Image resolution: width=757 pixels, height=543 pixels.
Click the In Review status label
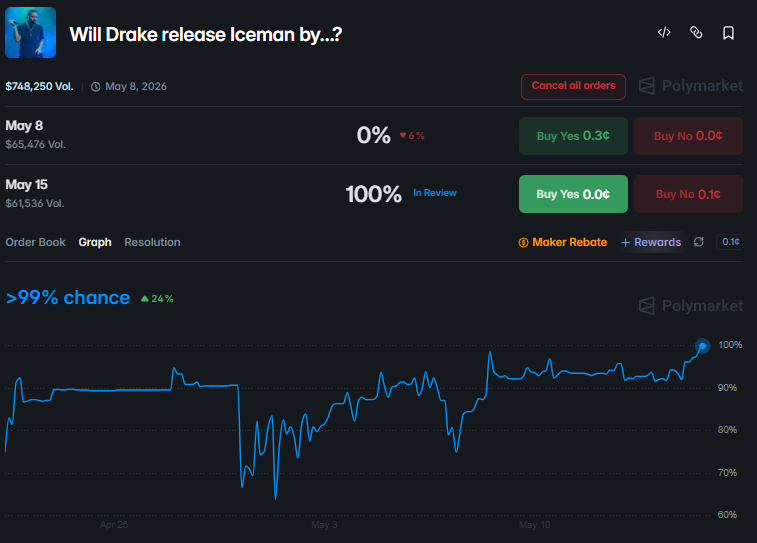(x=435, y=193)
